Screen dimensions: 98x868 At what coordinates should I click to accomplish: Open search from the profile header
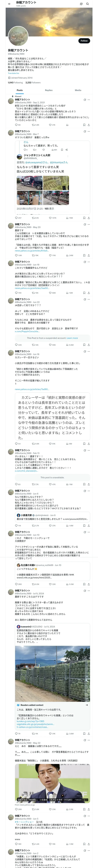[87, 4]
